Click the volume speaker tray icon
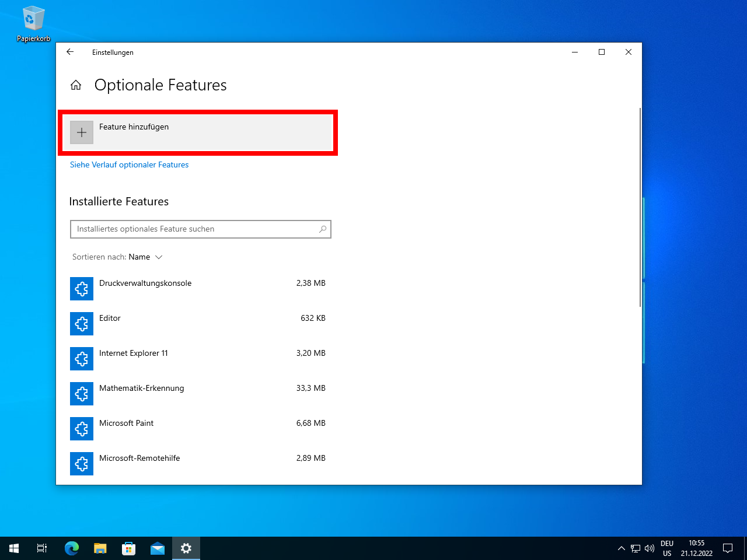The width and height of the screenshot is (747, 560). (650, 548)
